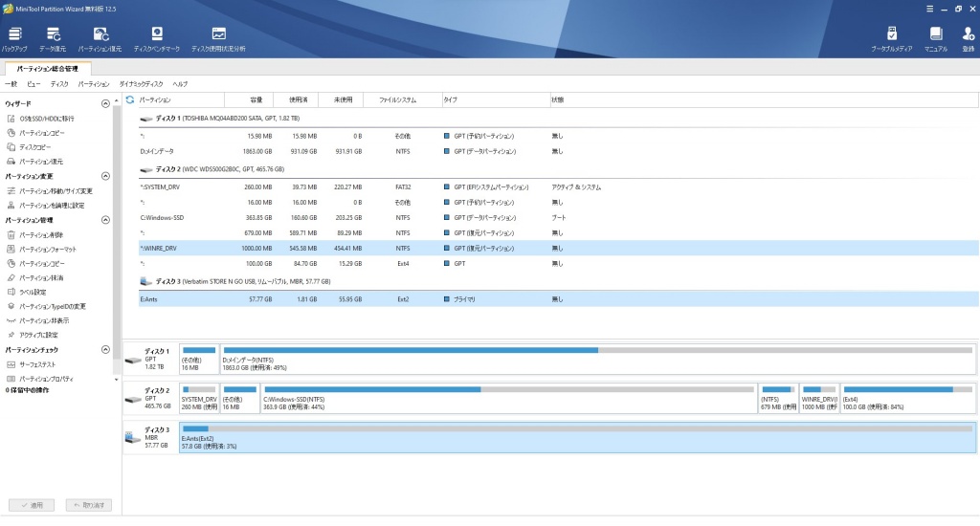This screenshot has height=526, width=980.
Task: Open the ダイナミックディスク menu
Action: 142,84
